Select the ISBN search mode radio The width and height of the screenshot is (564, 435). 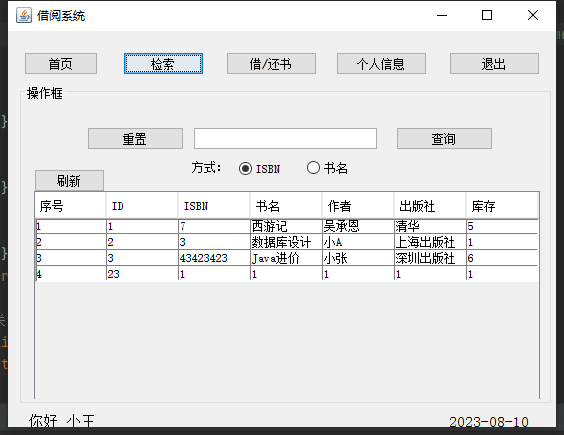(245, 168)
